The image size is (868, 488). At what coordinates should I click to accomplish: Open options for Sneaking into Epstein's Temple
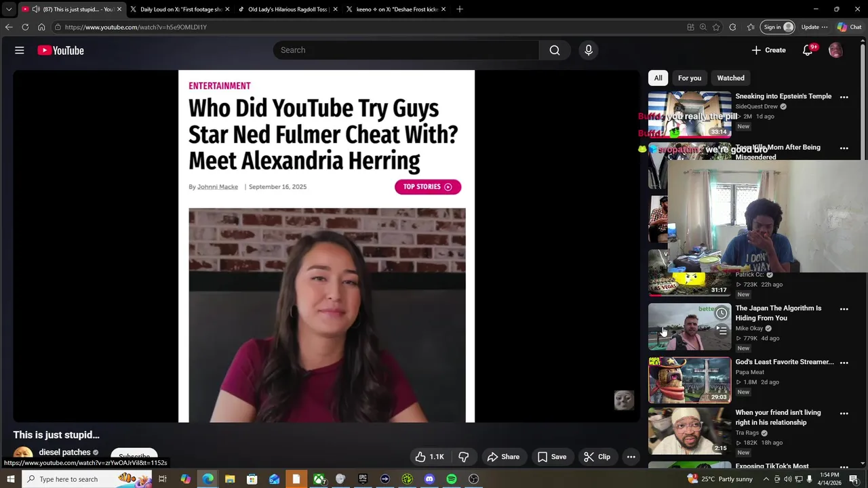pyautogui.click(x=844, y=97)
